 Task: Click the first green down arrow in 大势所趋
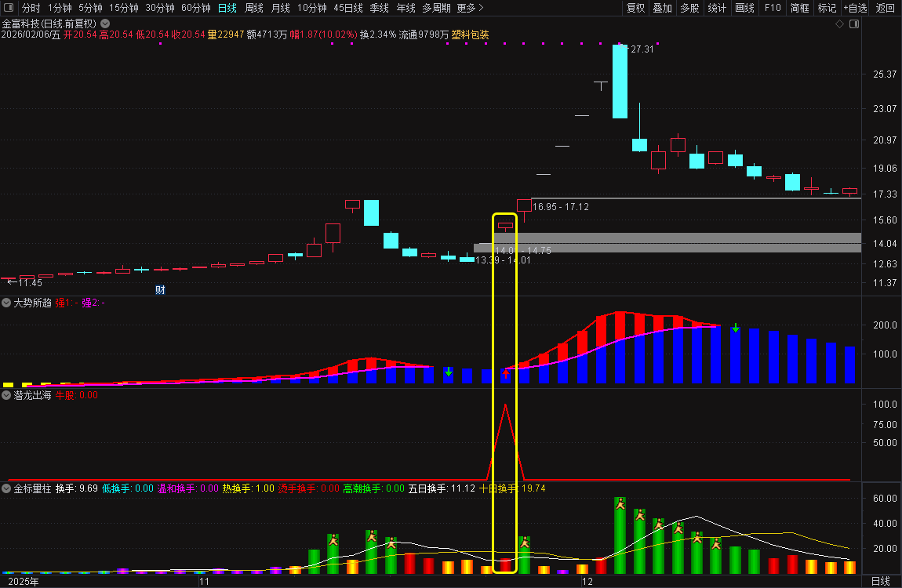(449, 372)
